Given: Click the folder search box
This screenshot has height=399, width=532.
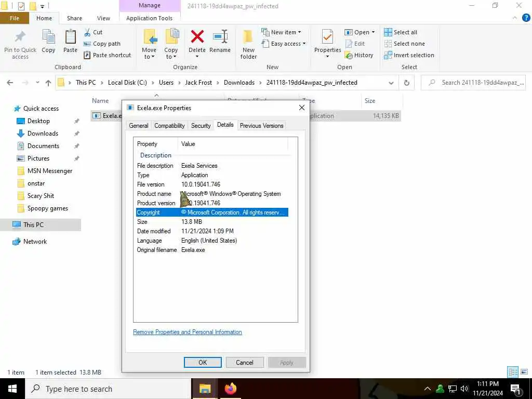Looking at the screenshot, I should pos(473,83).
